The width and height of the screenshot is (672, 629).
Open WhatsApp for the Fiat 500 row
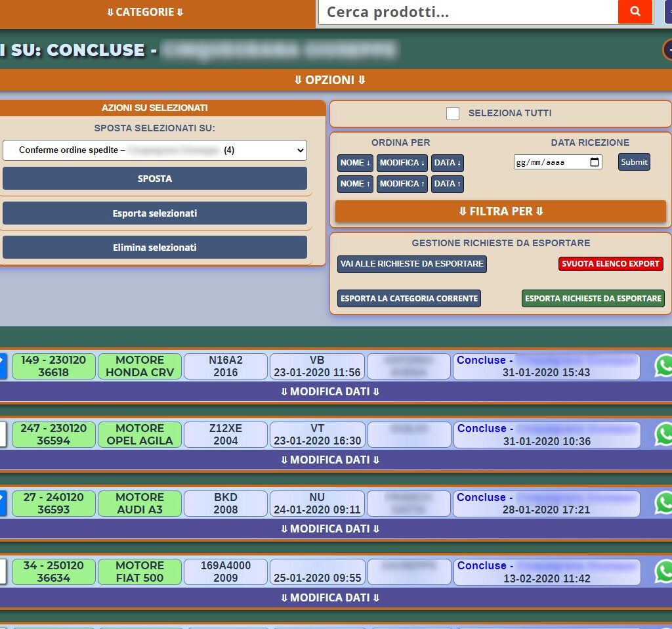coord(664,571)
